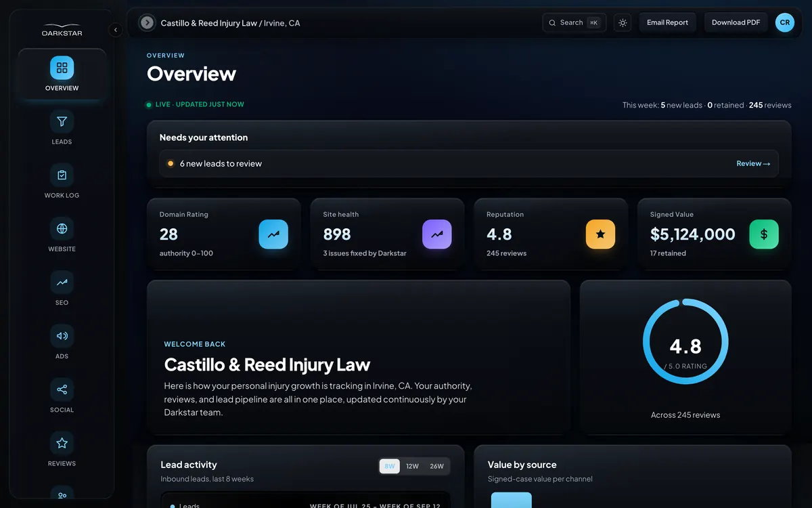Screen dimensions: 812x508
Task: Open the Leads funnel icon
Action: tap(62, 122)
